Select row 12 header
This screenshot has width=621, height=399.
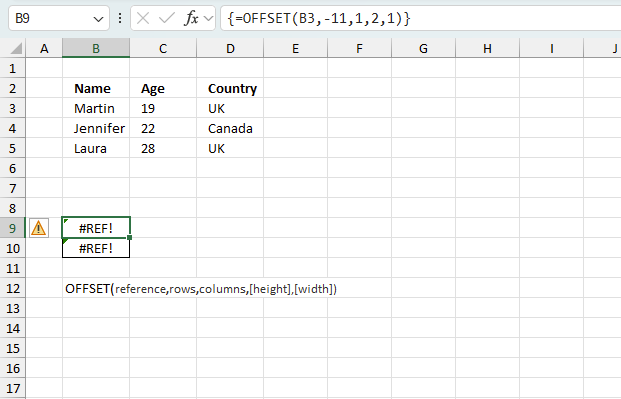[13, 288]
